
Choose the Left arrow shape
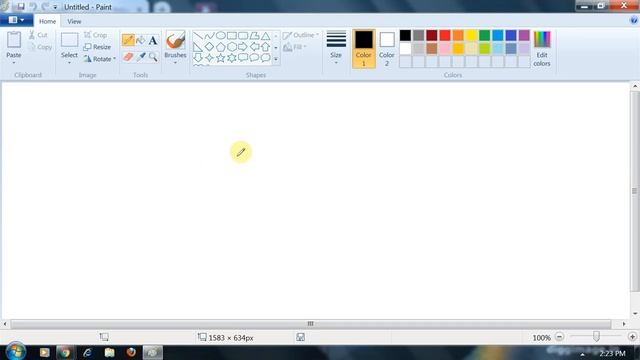pos(254,47)
